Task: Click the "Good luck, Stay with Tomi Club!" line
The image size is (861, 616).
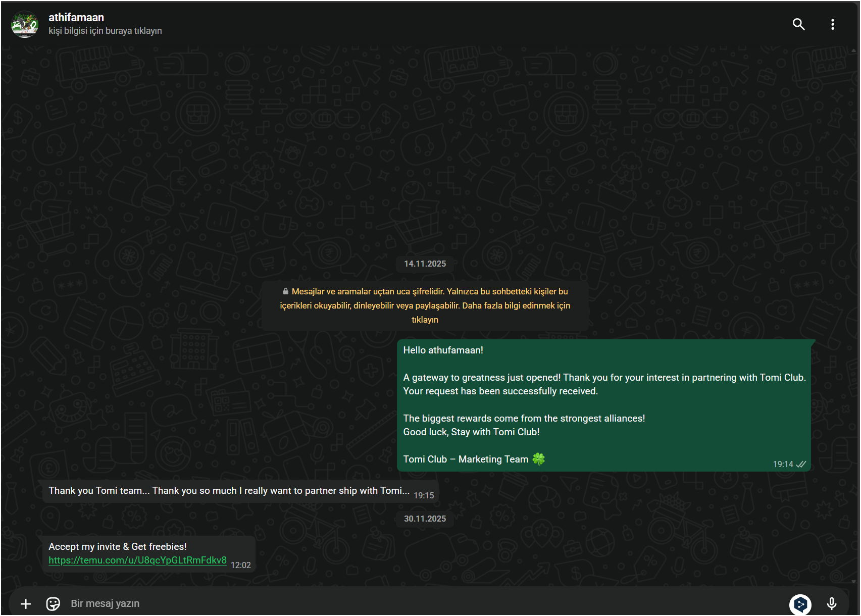Action: pyautogui.click(x=471, y=432)
